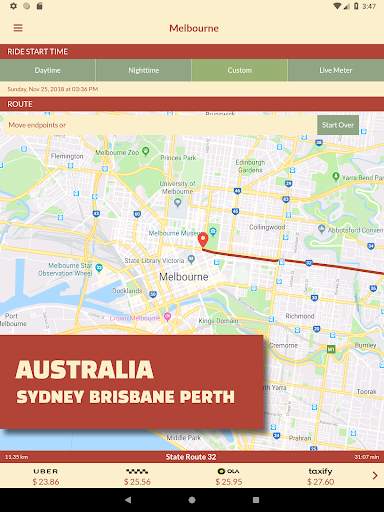This screenshot has height=512, width=384.
Task: Tap the 31:07 min duration readout
Action: (367, 457)
